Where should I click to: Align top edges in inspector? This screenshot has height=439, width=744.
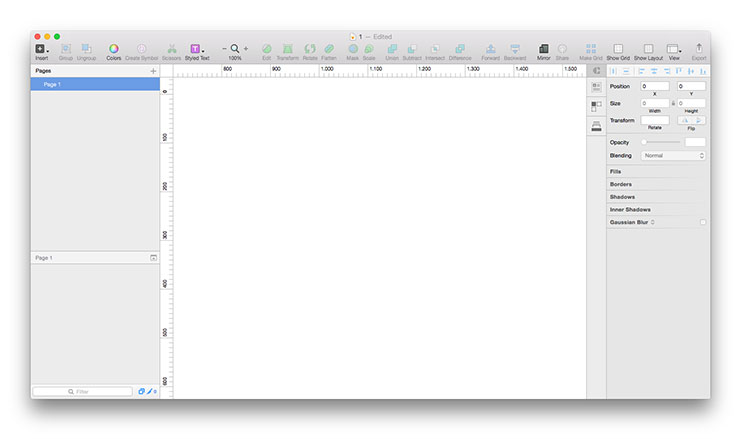pos(679,71)
